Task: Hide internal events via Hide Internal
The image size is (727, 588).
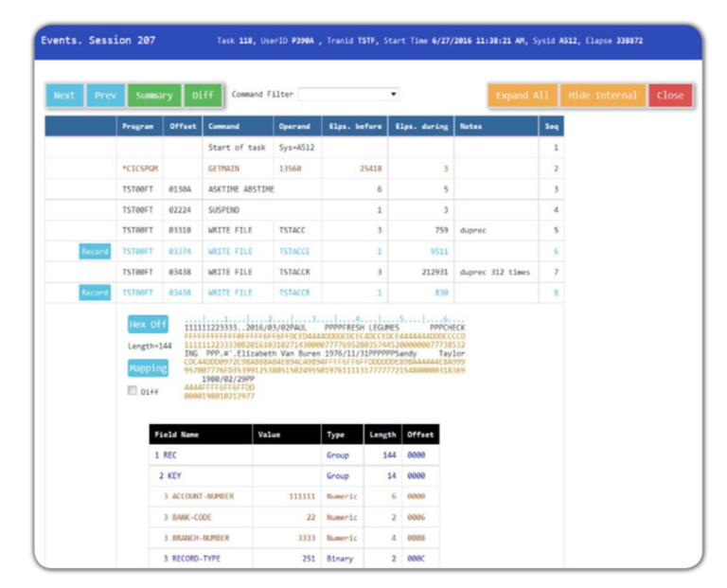Action: pyautogui.click(x=603, y=96)
